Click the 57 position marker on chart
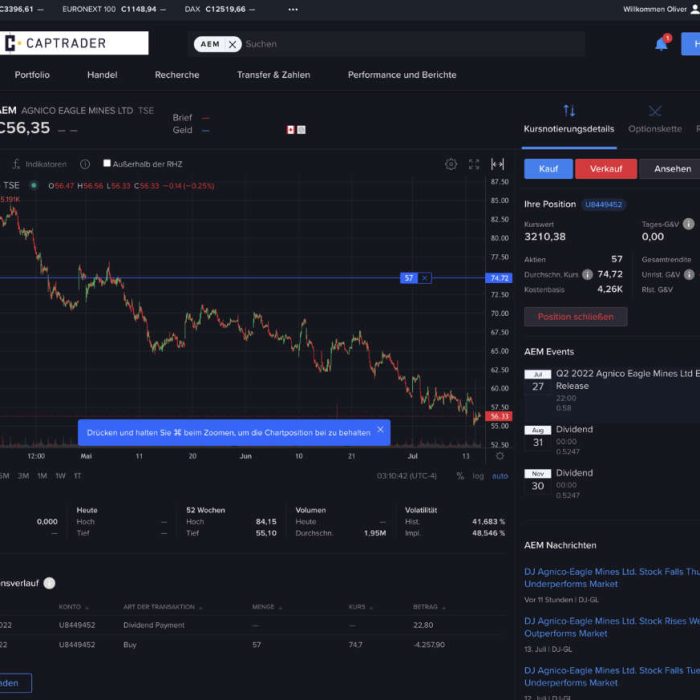This screenshot has width=700, height=700. (408, 278)
